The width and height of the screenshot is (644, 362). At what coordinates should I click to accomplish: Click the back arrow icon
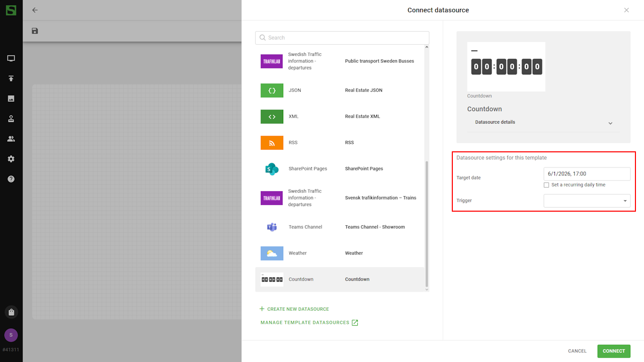pyautogui.click(x=35, y=10)
